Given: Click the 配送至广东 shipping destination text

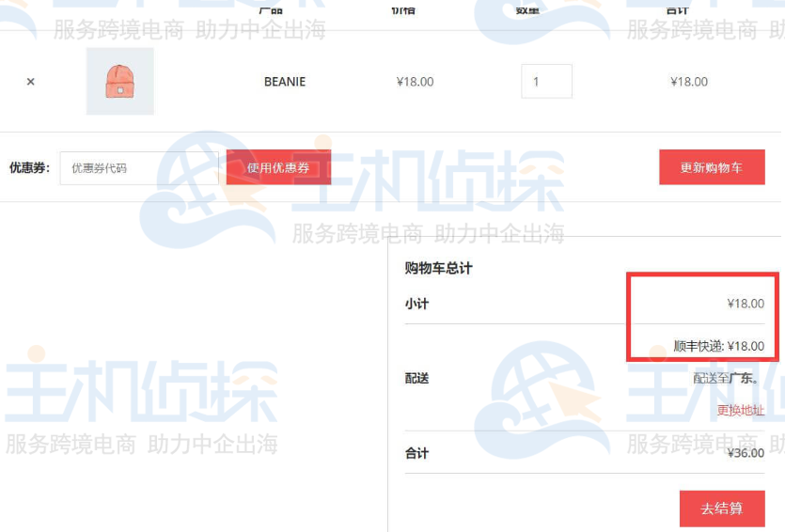Looking at the screenshot, I should [726, 379].
